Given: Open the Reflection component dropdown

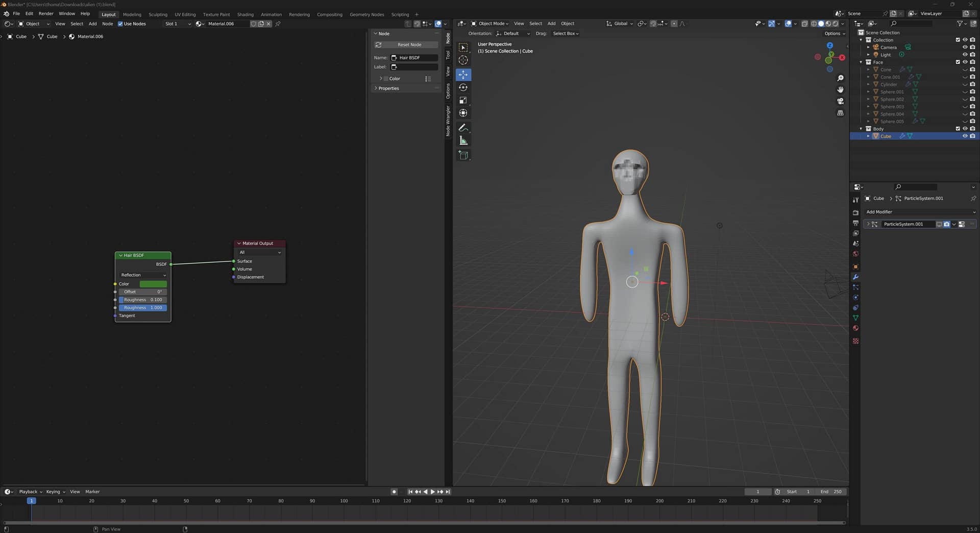Looking at the screenshot, I should point(143,275).
